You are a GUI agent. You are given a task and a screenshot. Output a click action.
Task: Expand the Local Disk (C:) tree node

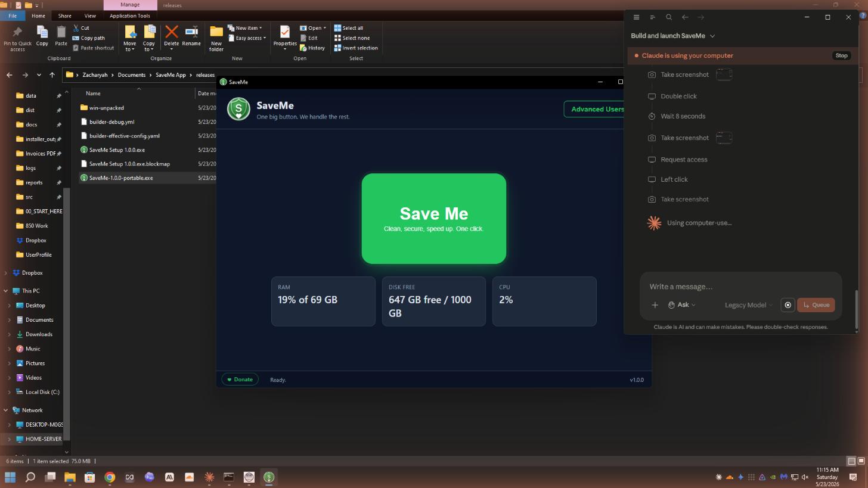[x=10, y=392]
